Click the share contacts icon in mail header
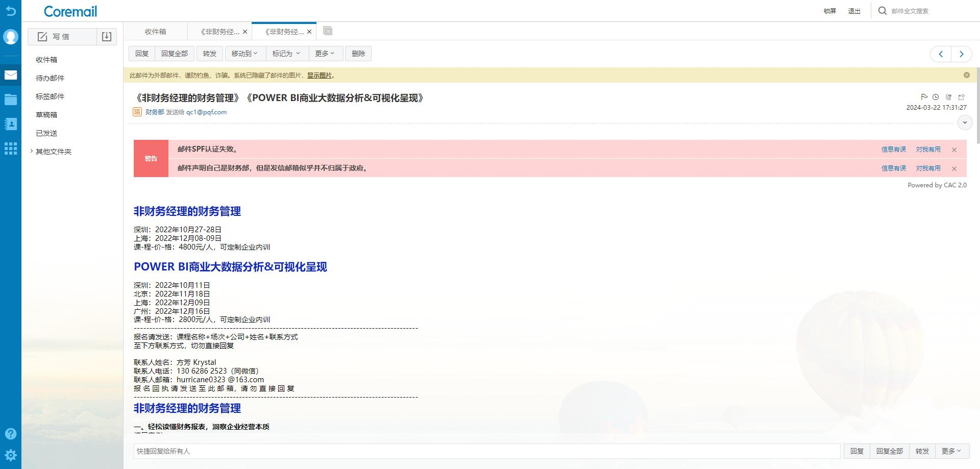Viewport: 980px width, 469px height. click(x=948, y=96)
